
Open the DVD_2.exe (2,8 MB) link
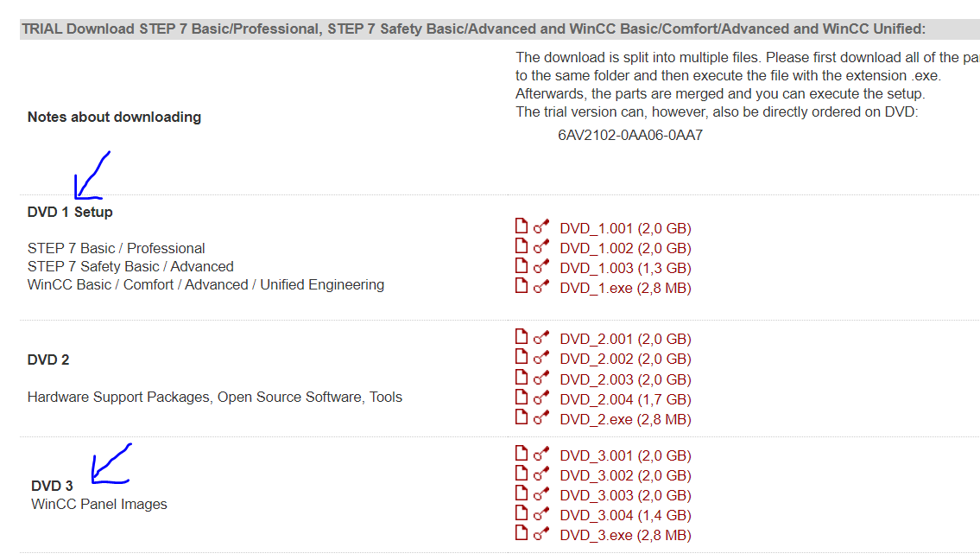point(625,420)
